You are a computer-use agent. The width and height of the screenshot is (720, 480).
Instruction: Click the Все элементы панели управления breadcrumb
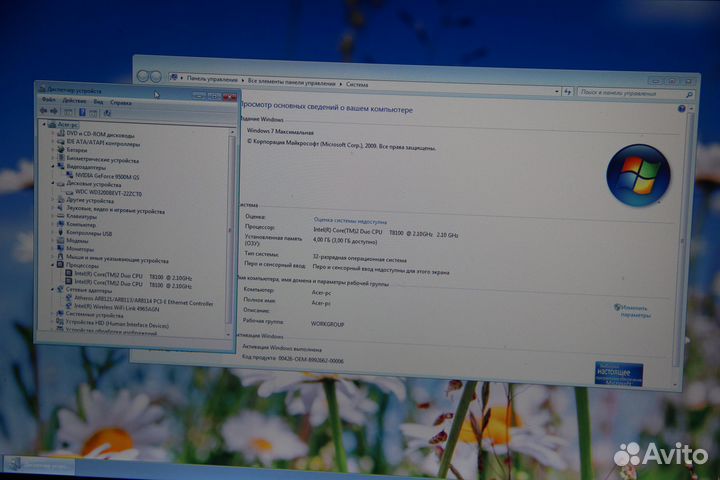pyautogui.click(x=292, y=82)
